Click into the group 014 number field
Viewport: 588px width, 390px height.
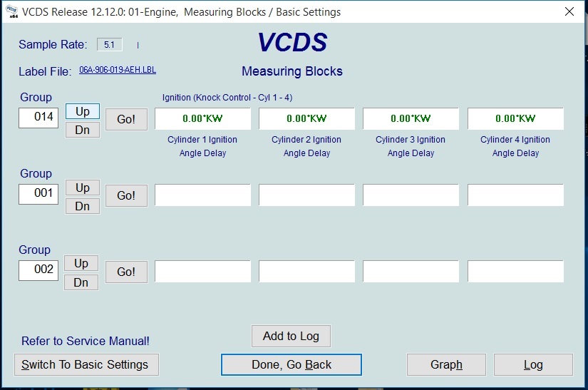(x=38, y=117)
